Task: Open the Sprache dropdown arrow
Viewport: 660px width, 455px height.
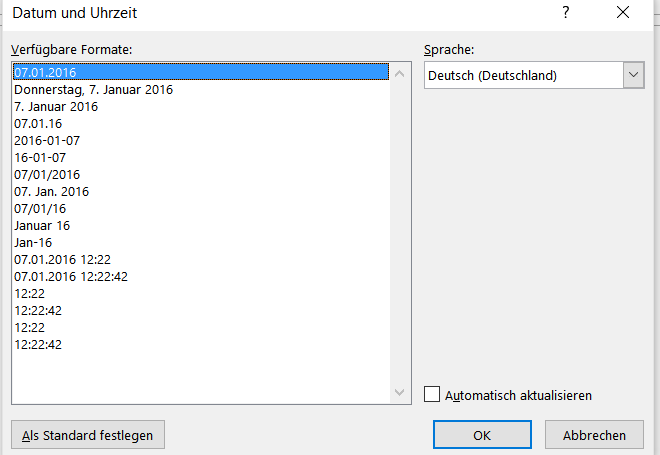Action: [x=633, y=75]
